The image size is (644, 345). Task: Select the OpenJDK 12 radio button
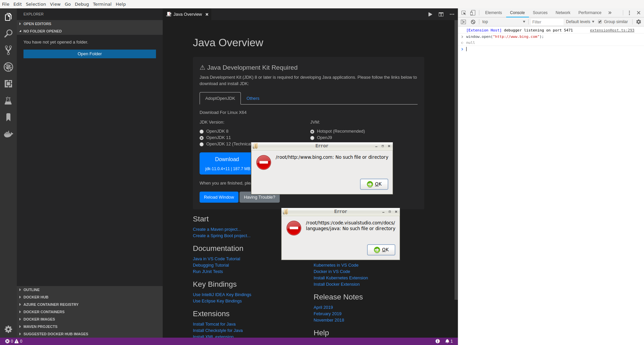(202, 144)
